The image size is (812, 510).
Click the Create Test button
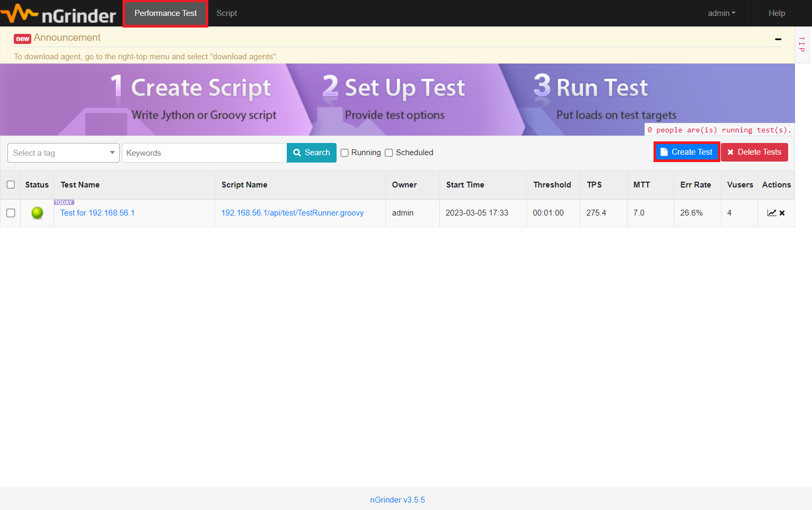[x=686, y=152]
